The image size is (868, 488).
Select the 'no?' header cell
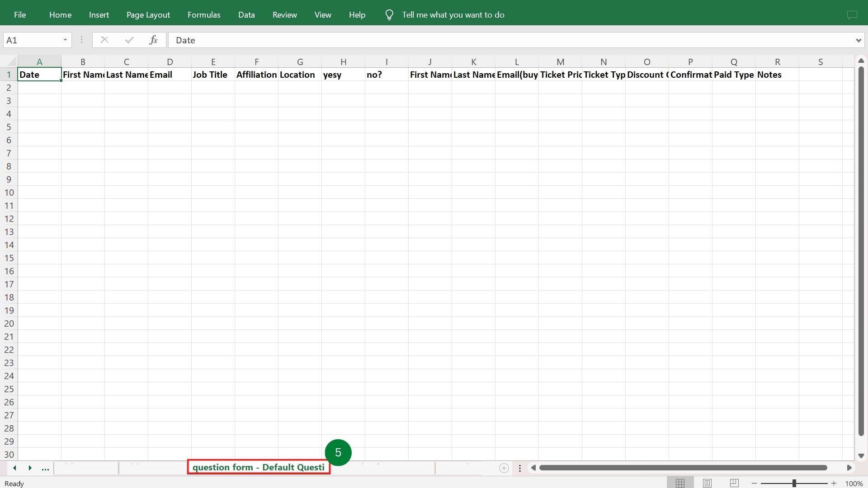pyautogui.click(x=387, y=75)
